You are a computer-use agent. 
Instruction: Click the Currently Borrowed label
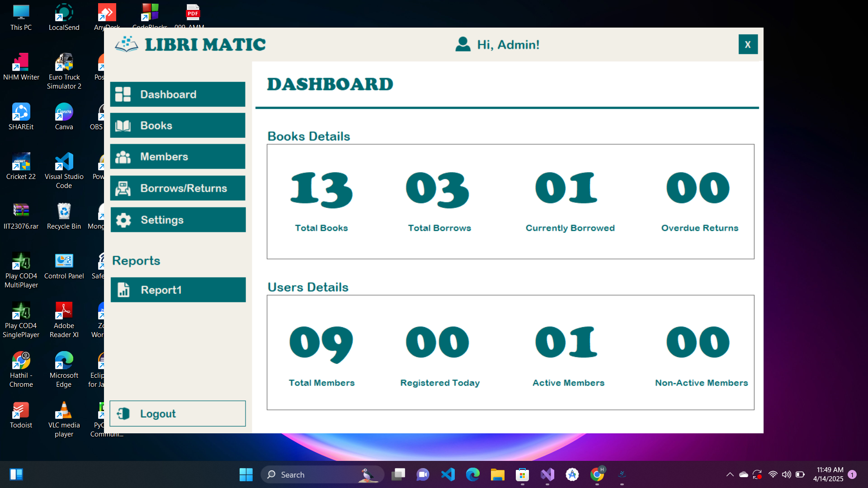click(570, 228)
